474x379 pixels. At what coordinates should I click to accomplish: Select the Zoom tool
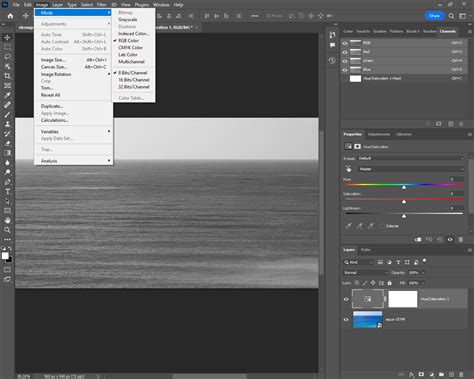[x=7, y=230]
